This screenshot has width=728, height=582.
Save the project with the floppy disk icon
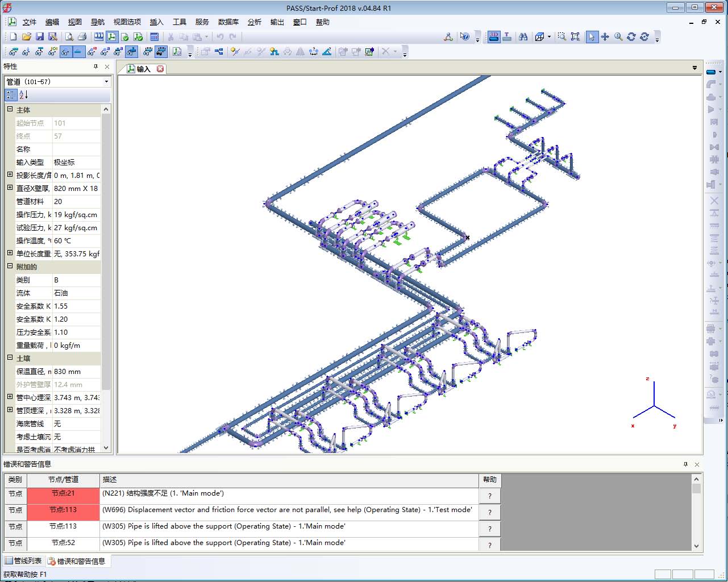point(39,36)
